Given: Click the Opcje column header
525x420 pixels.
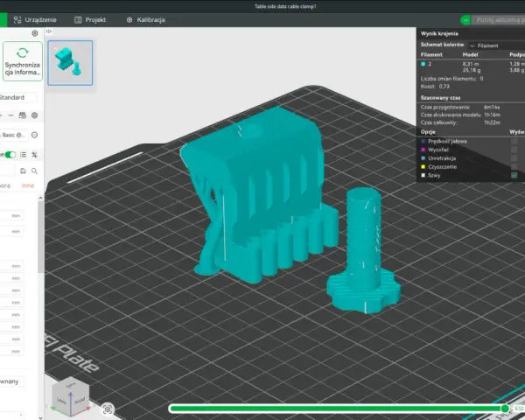Looking at the screenshot, I should [428, 132].
